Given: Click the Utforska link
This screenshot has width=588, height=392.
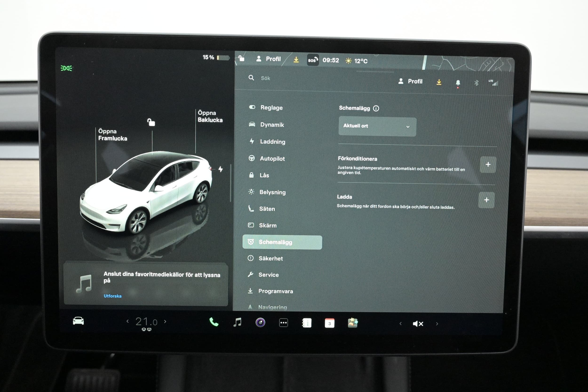Looking at the screenshot, I should (x=112, y=296).
